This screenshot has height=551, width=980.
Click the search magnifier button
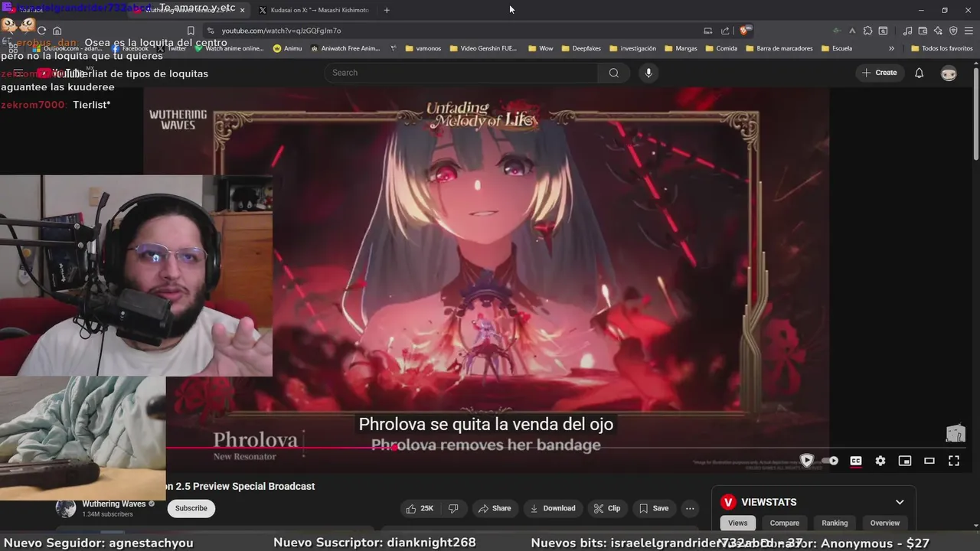(x=613, y=73)
